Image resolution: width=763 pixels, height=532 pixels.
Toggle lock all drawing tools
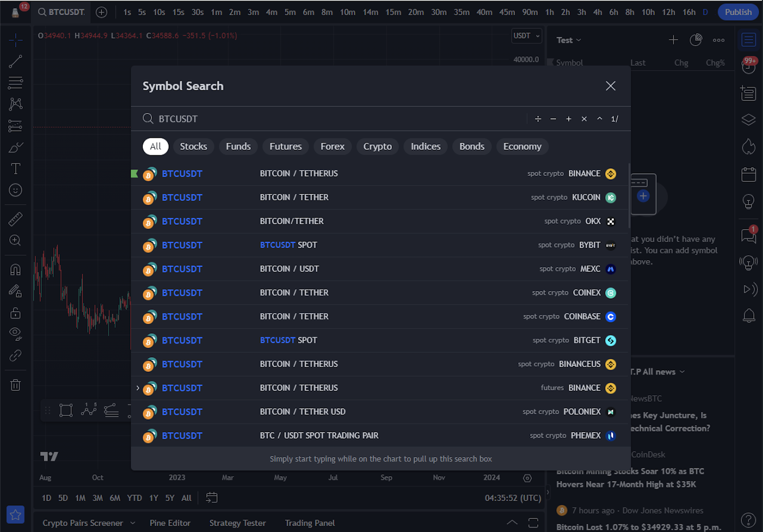tap(15, 313)
